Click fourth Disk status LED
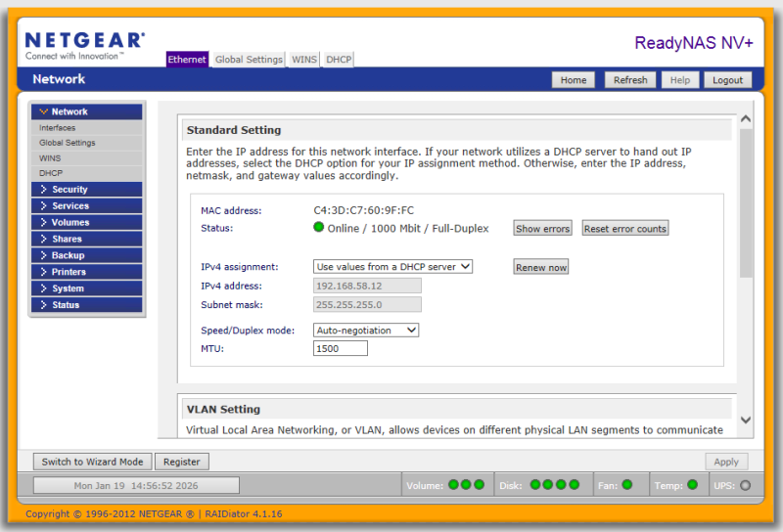 pos(575,485)
